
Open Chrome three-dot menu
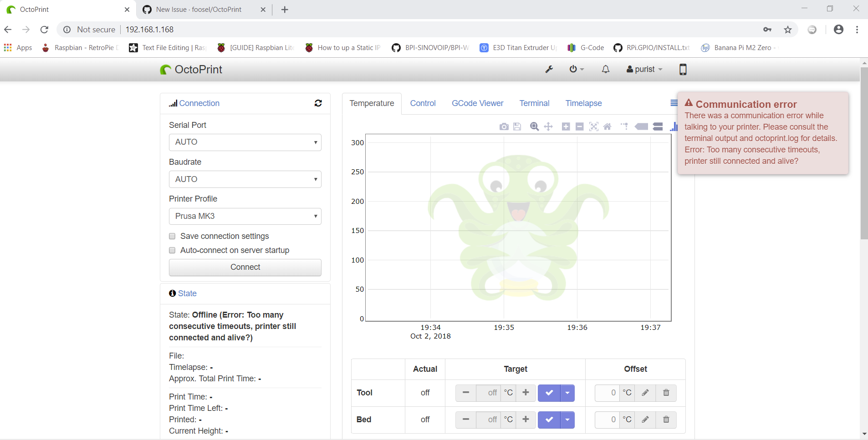point(857,30)
